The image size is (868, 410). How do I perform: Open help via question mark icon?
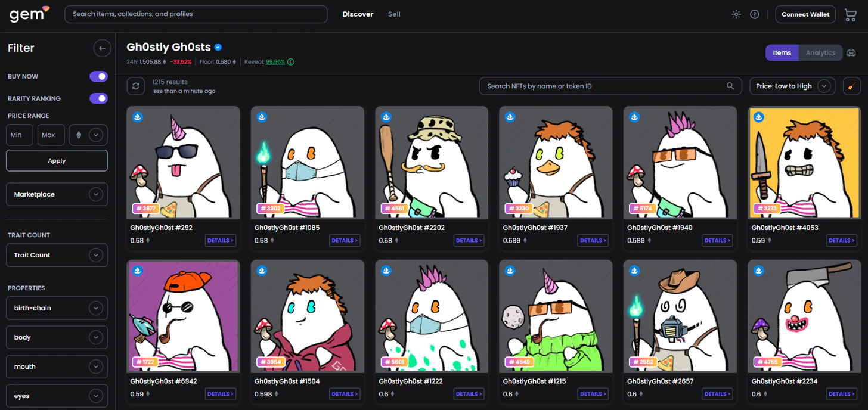coord(755,14)
